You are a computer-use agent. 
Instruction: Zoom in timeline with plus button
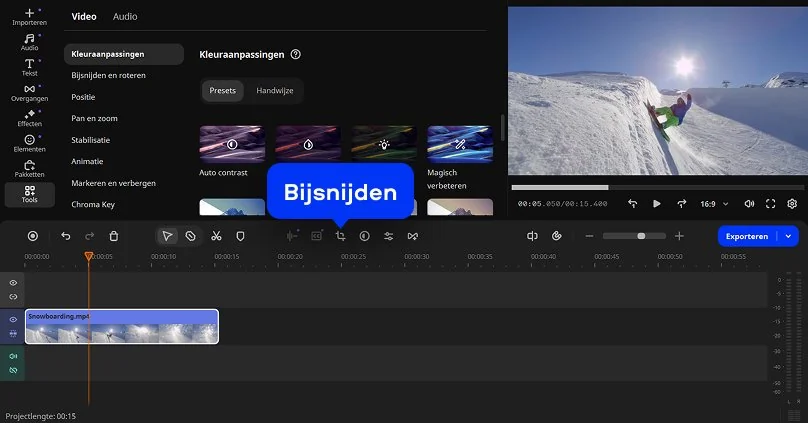pyautogui.click(x=679, y=236)
